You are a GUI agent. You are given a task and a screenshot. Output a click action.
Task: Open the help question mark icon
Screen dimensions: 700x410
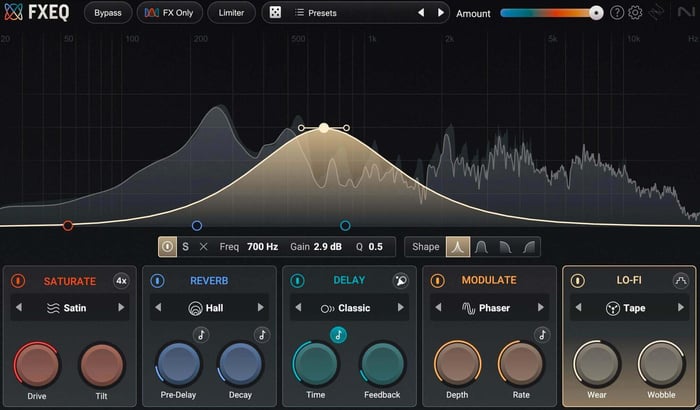coord(617,13)
